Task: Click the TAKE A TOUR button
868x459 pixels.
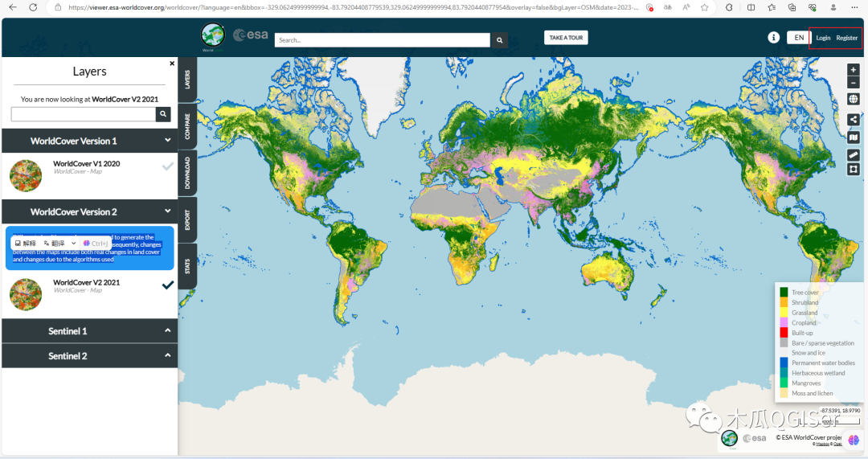Action: (566, 38)
